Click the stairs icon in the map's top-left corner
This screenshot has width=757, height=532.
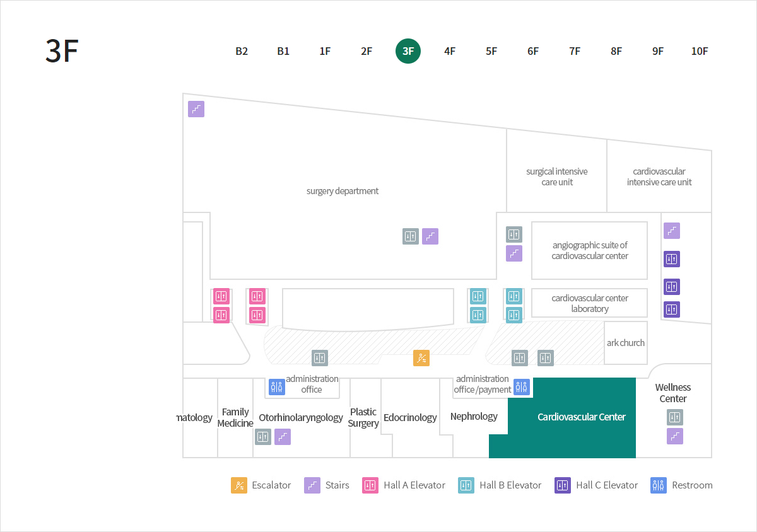point(196,109)
